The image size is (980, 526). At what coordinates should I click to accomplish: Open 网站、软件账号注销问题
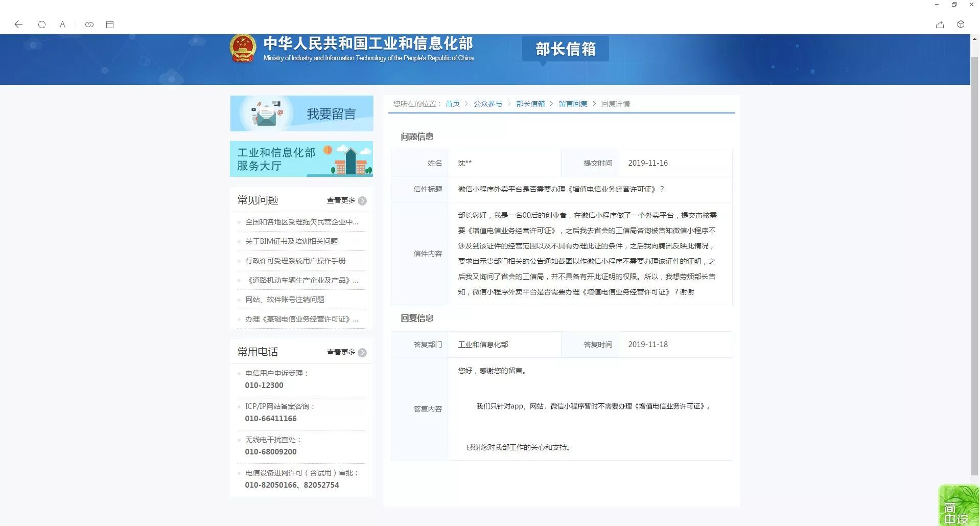[285, 300]
